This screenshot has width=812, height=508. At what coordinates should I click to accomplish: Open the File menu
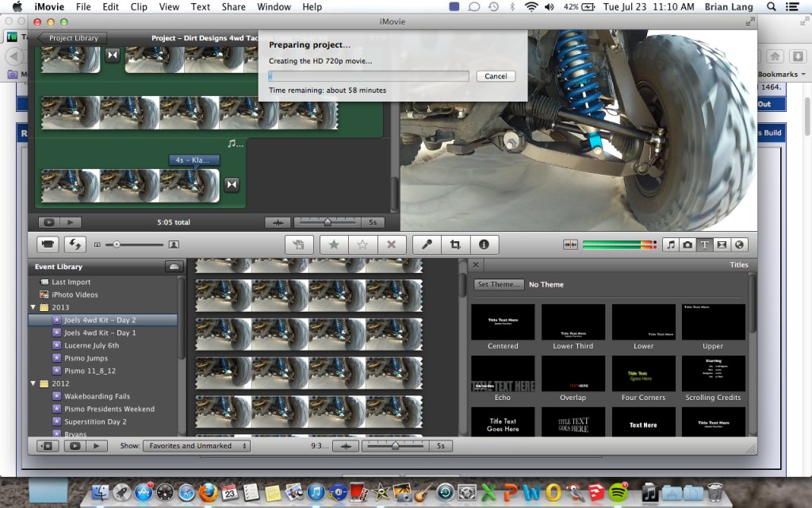tap(82, 6)
